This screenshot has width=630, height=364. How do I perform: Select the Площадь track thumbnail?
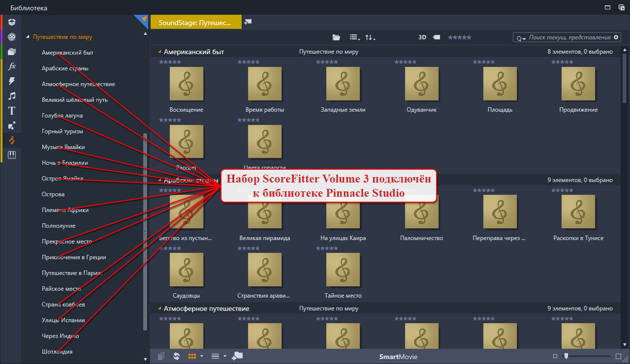[500, 84]
